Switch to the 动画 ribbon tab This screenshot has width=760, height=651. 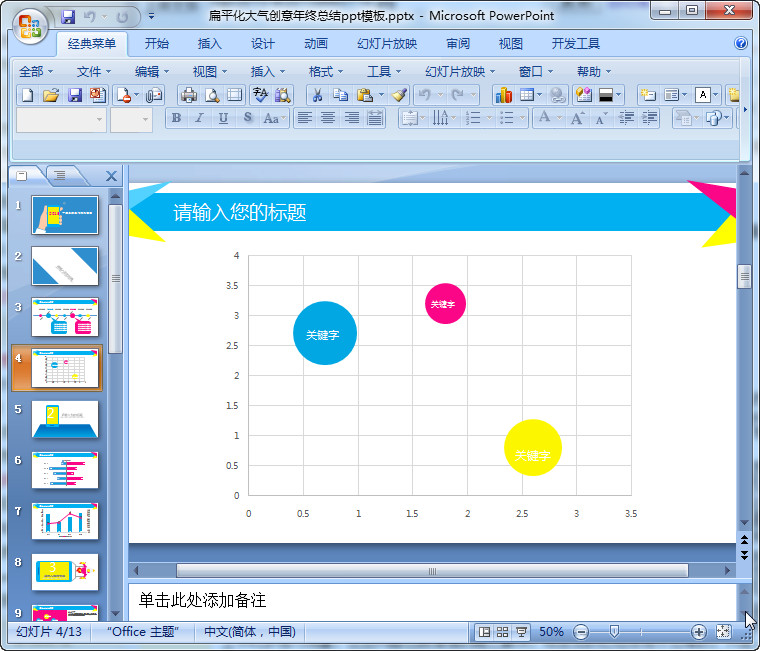(316, 44)
